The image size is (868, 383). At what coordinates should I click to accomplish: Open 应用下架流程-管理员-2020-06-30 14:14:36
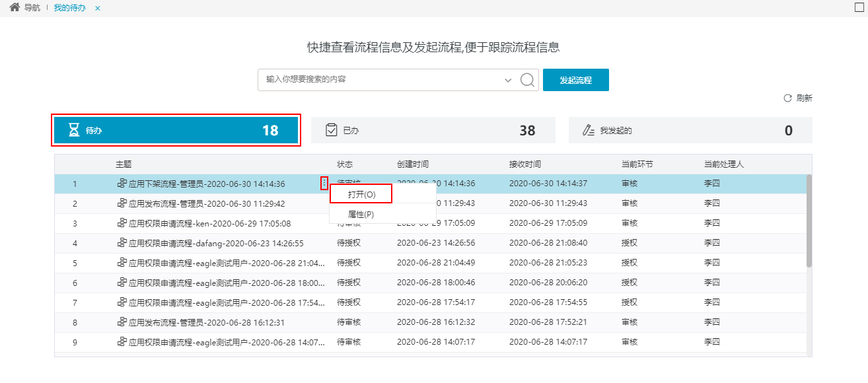207,184
